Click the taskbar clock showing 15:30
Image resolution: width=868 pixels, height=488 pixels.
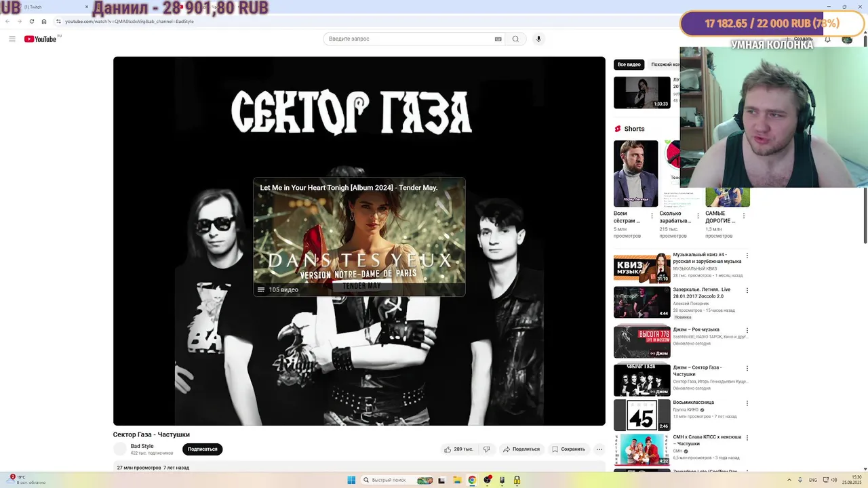[851, 480]
